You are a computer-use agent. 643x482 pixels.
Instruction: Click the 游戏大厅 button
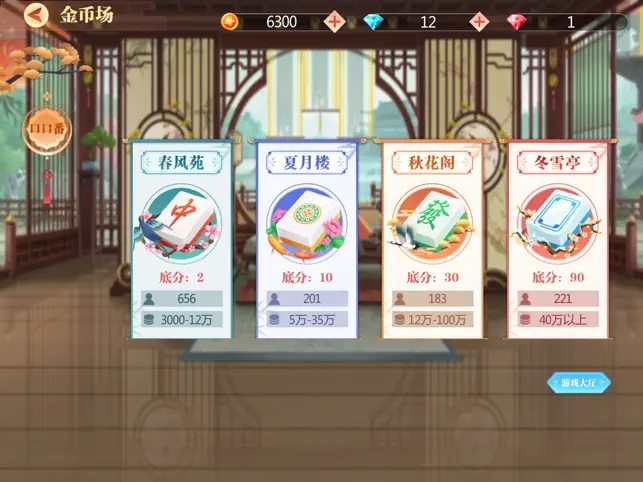pyautogui.click(x=579, y=383)
